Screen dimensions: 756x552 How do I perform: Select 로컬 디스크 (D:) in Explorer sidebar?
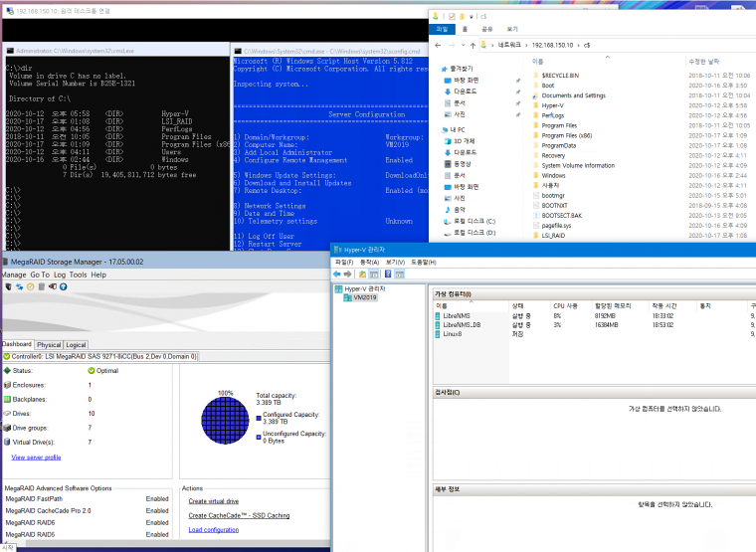474,233
